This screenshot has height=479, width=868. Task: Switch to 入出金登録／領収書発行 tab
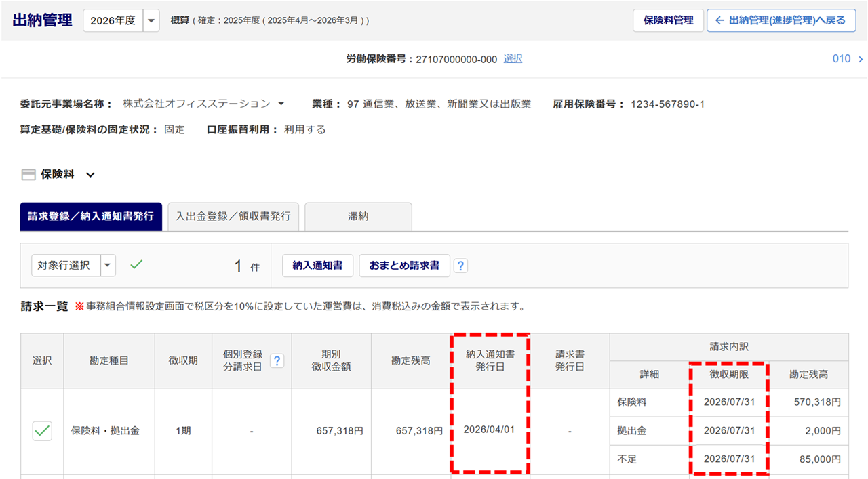233,216
